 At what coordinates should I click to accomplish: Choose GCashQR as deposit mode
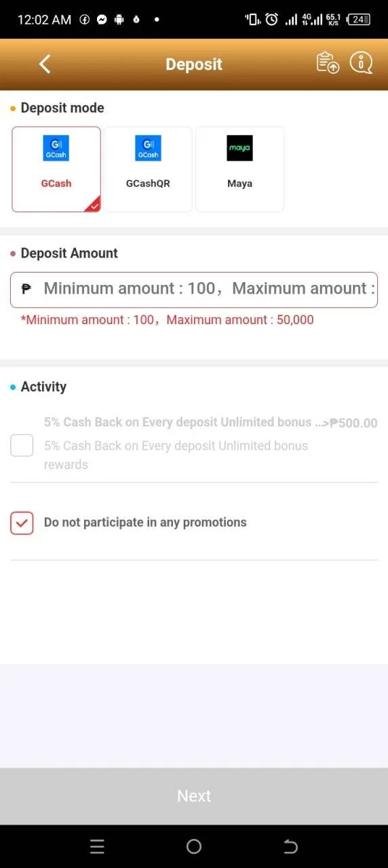148,170
